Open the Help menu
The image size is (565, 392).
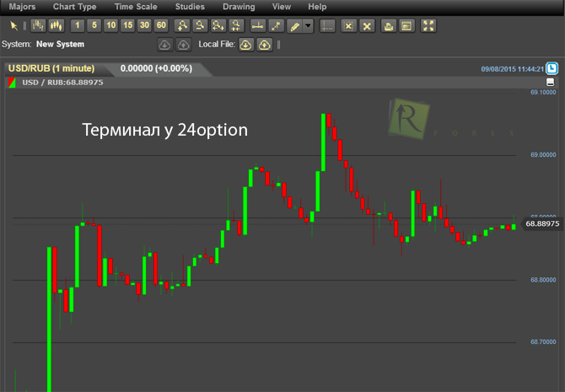point(317,7)
